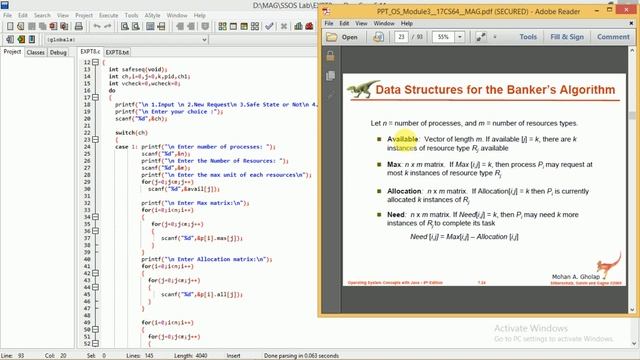Open the (globals) scope dropdown
Image resolution: width=640 pixels, height=360 pixels.
coord(204,40)
